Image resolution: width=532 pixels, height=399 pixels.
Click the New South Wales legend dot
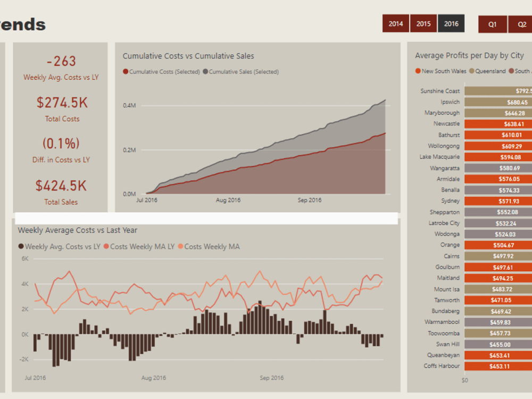(417, 71)
